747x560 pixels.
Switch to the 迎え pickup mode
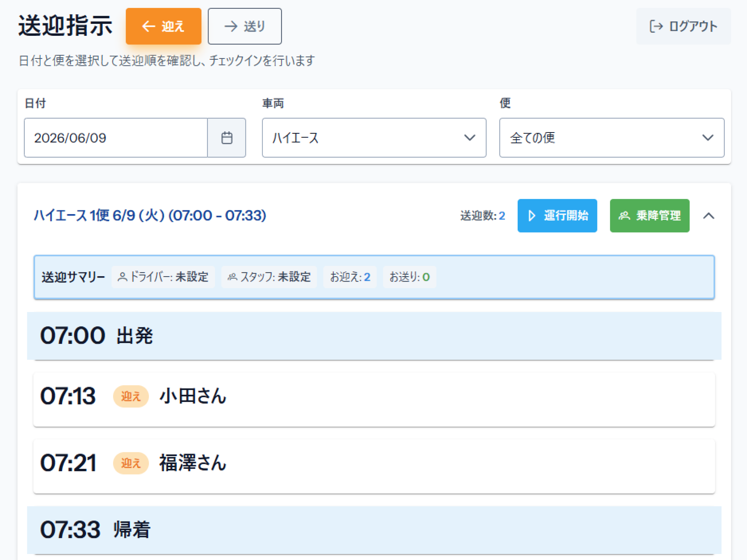pos(163,26)
